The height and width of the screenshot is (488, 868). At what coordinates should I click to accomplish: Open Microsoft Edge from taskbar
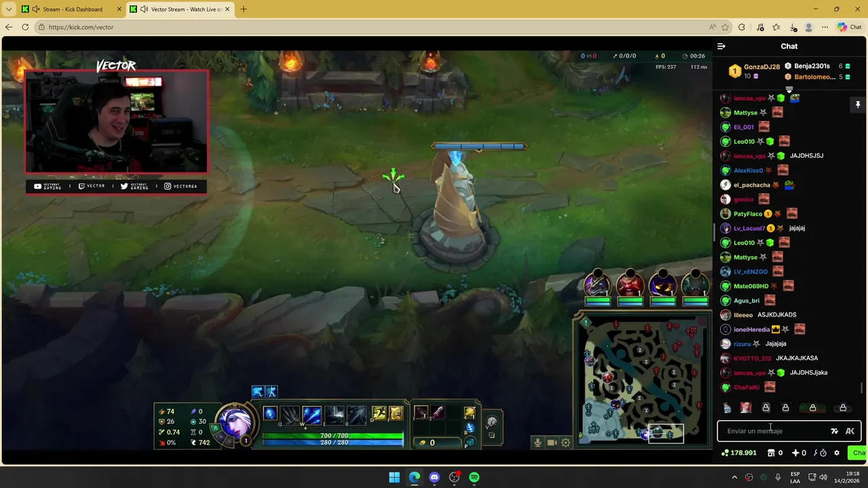414,477
